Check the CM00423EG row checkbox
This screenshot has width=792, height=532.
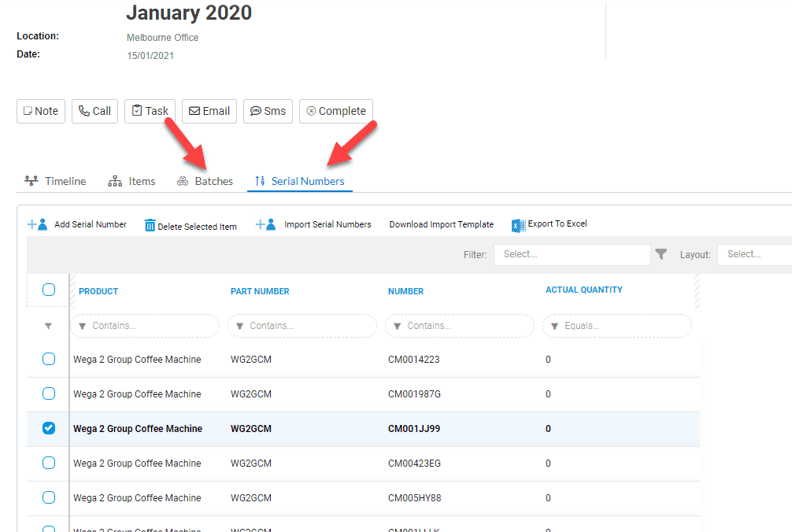49,463
